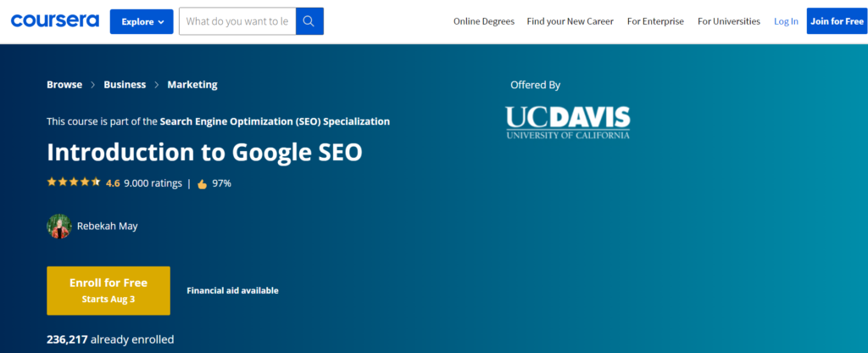The width and height of the screenshot is (868, 353).
Task: Click the magnifying glass search button
Action: click(x=309, y=21)
